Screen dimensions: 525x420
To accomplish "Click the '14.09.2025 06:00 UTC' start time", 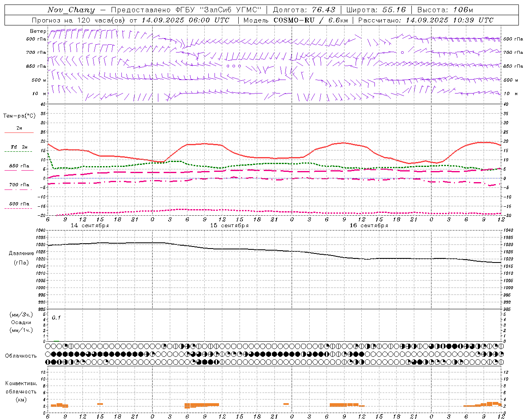I will [185, 20].
